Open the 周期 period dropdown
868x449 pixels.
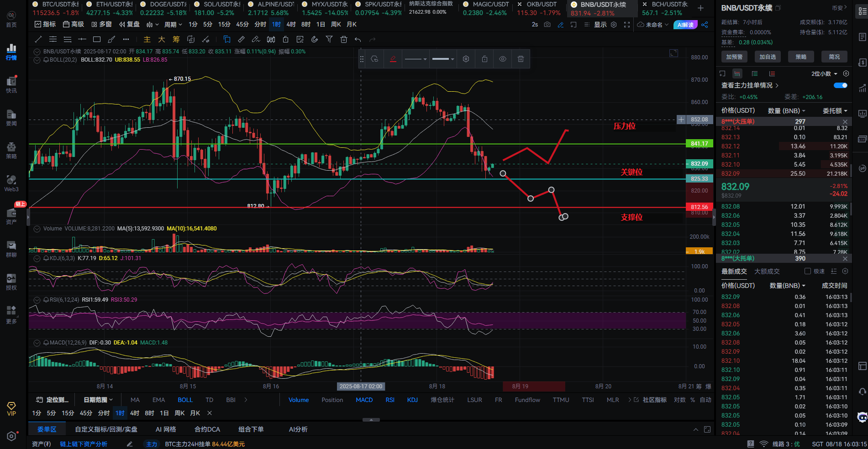(173, 25)
